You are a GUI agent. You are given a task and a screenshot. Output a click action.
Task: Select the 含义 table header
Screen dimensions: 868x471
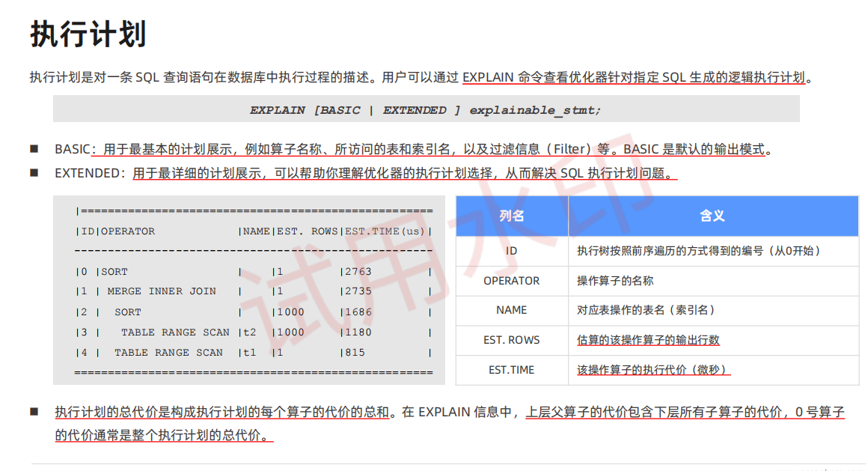(x=712, y=216)
